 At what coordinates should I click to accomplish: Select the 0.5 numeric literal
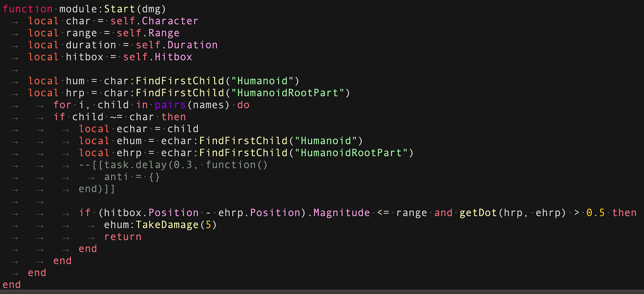pyautogui.click(x=595, y=212)
